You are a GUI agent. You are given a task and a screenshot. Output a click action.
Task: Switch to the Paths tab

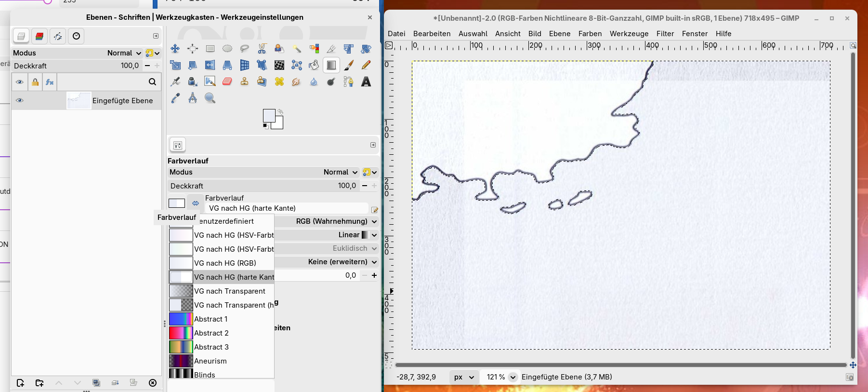click(x=58, y=36)
